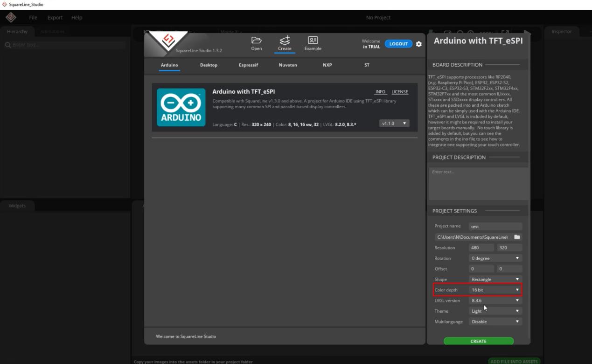Image resolution: width=592 pixels, height=364 pixels.
Task: Click ADD FILE INTO ASSETS button
Action: pyautogui.click(x=514, y=361)
